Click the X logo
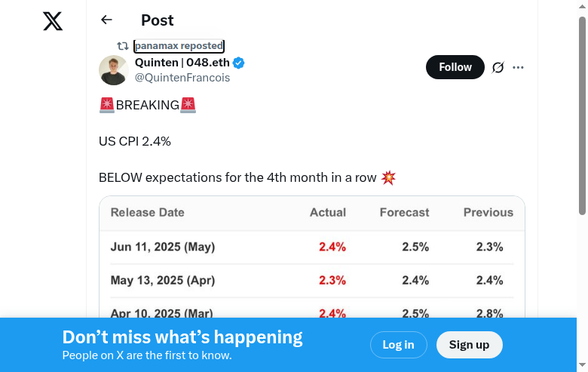The image size is (588, 372). [53, 21]
